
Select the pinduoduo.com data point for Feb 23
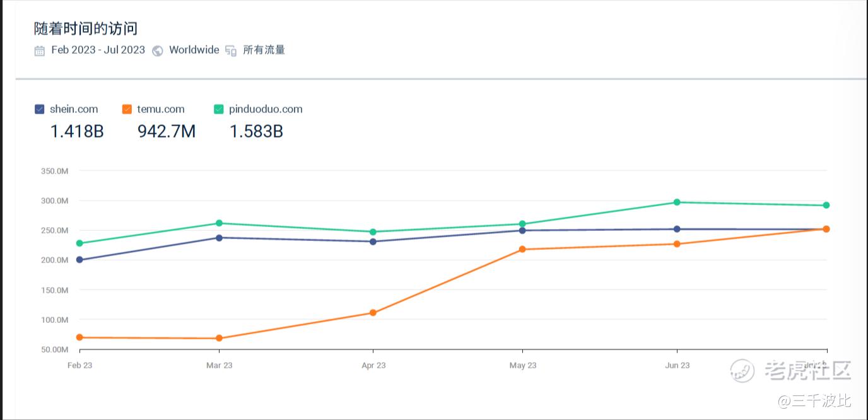click(79, 243)
